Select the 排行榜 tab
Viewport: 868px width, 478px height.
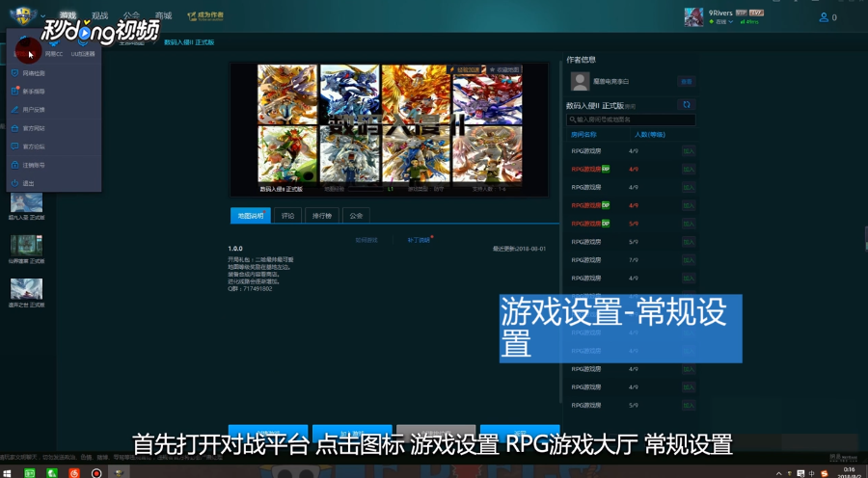pos(322,216)
